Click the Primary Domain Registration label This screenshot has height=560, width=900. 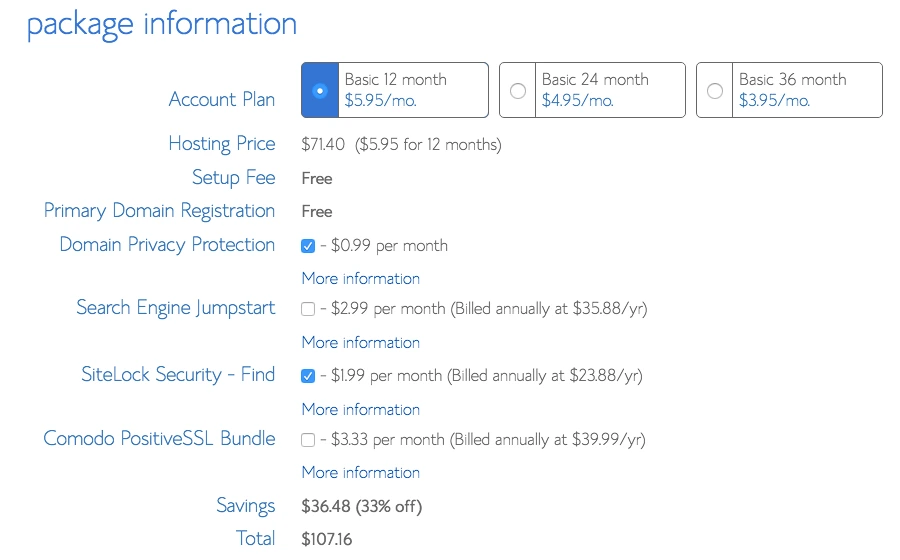(159, 211)
